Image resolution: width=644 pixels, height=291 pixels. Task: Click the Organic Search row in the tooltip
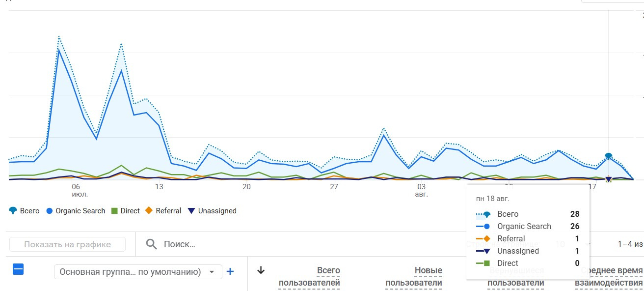[528, 227]
